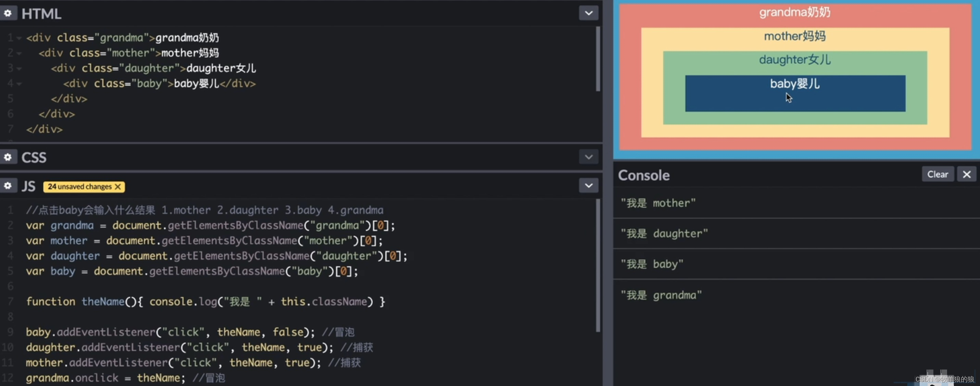Click the 24 unsaved changes label
980x386 pixels.
(x=79, y=187)
